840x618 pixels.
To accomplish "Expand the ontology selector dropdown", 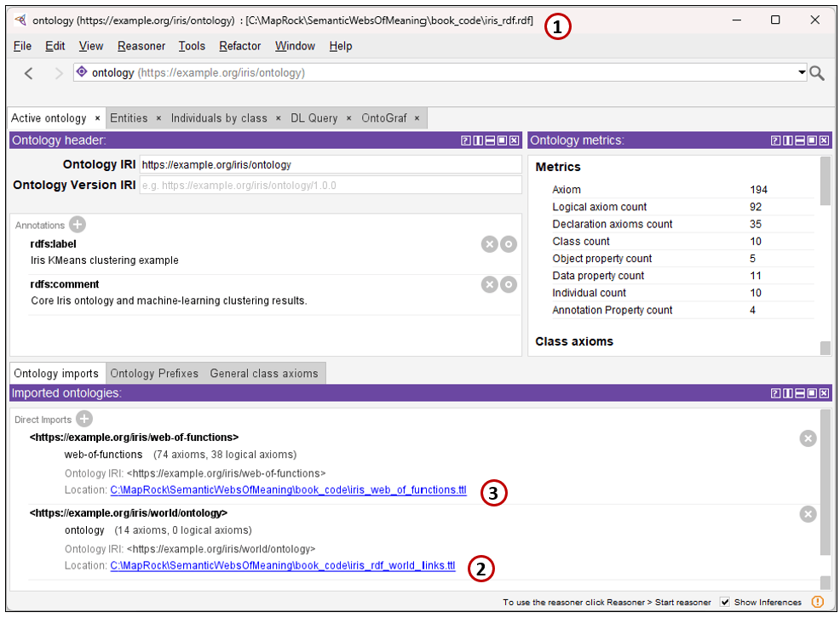I will (x=802, y=72).
